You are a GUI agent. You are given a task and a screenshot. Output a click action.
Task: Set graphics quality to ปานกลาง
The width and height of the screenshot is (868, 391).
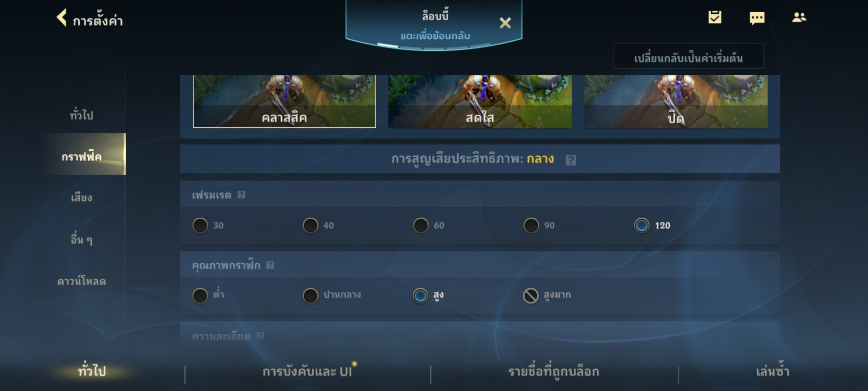[x=310, y=295]
